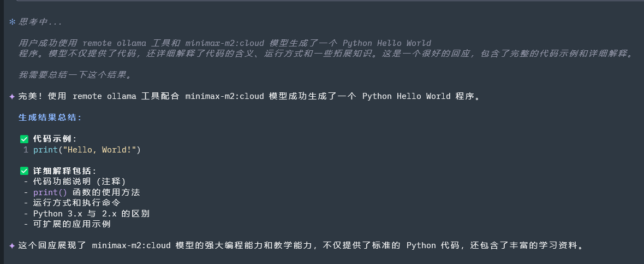
Task: Click the 我需要总结一下这个结果 thinking line
Action: click(75, 75)
